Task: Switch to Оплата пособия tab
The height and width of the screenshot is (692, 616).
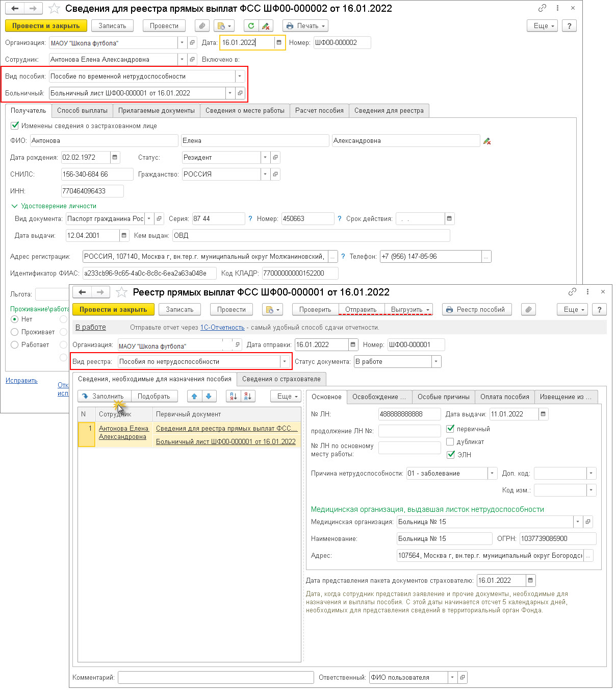Action: click(505, 397)
